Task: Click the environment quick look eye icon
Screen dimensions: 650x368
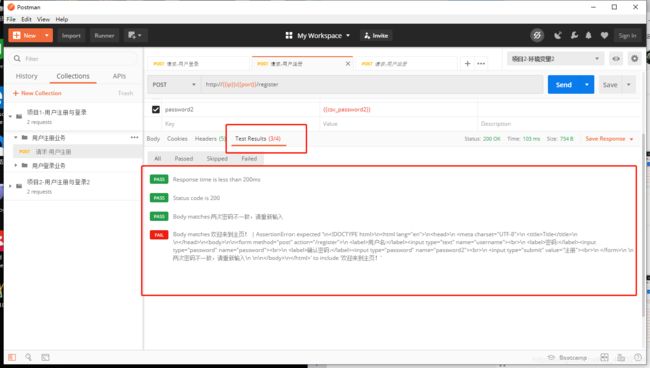Action: tap(616, 59)
